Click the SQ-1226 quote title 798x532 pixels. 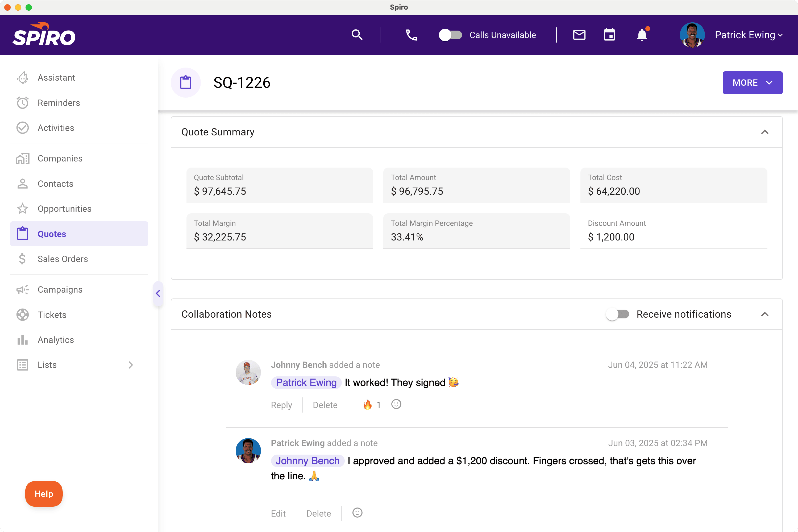(242, 82)
